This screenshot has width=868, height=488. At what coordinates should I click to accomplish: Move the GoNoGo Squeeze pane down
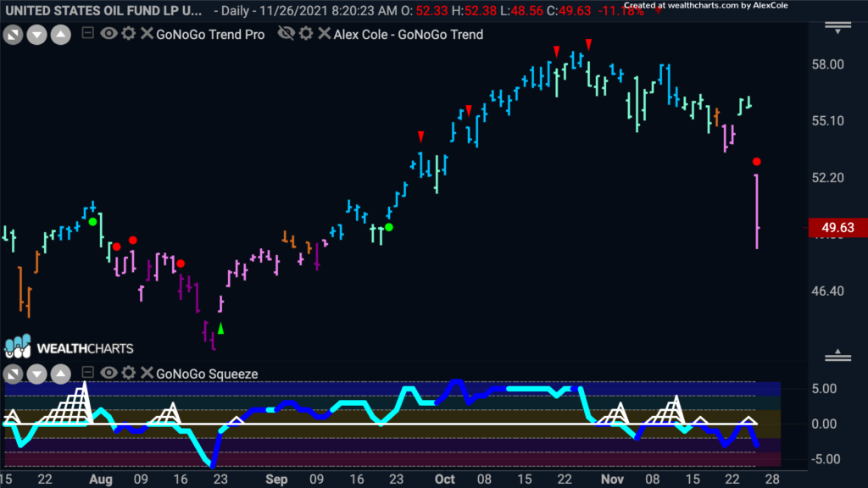click(36, 374)
